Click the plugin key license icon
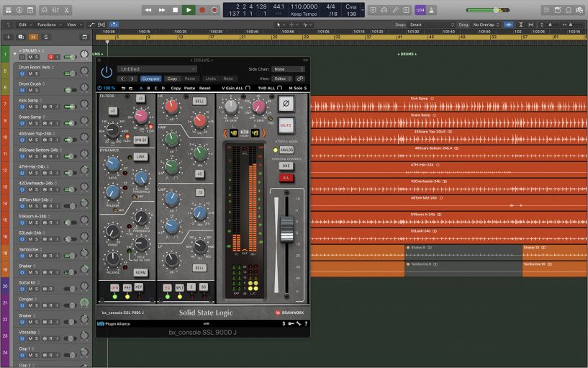 click(x=291, y=323)
